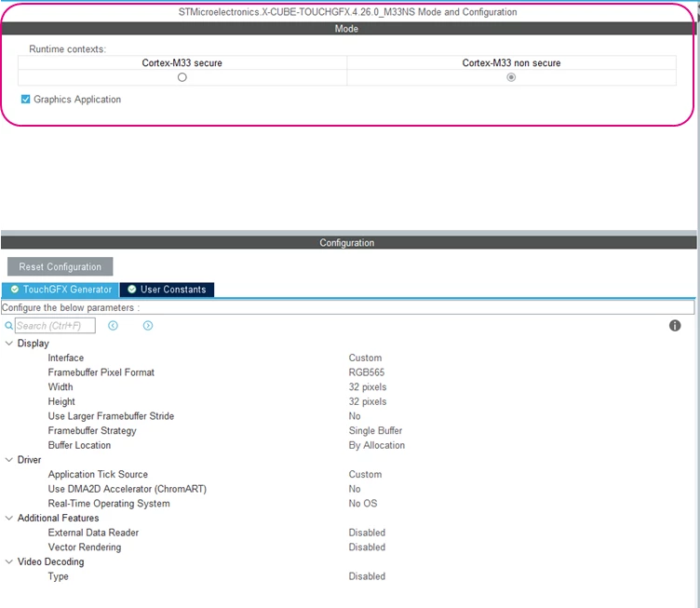The height and width of the screenshot is (608, 700).
Task: Change Vector Rendering Disabled value
Action: click(x=367, y=547)
